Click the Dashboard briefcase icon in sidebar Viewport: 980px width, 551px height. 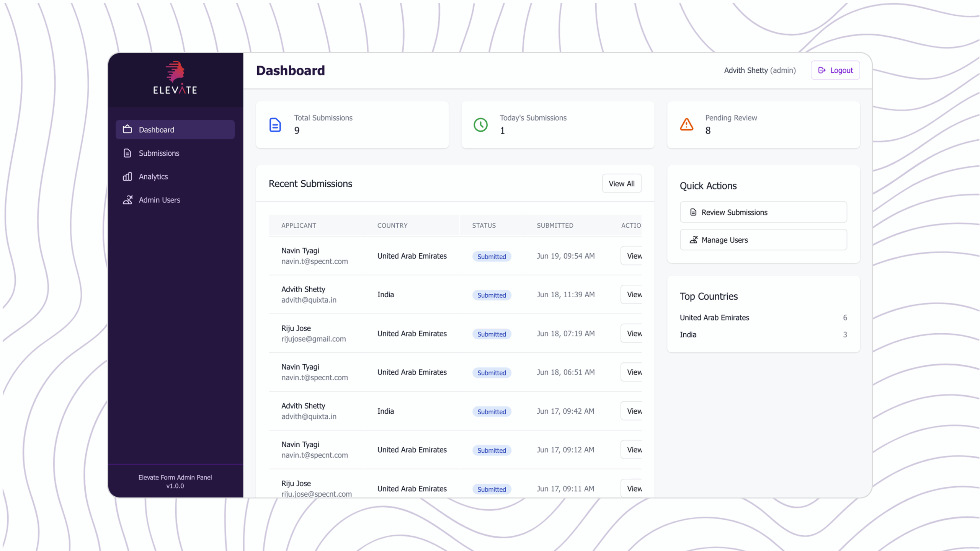pos(127,129)
